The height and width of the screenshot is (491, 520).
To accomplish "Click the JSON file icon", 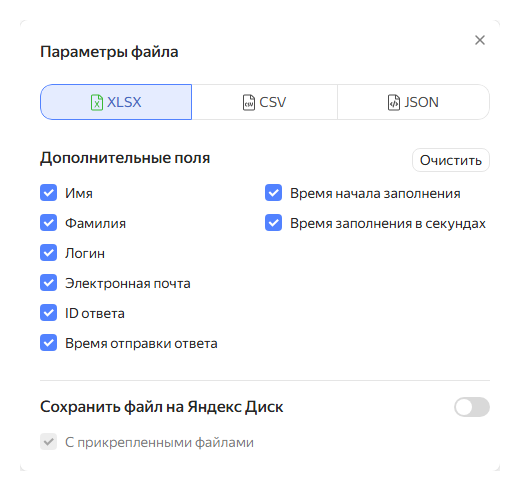I will click(x=394, y=102).
